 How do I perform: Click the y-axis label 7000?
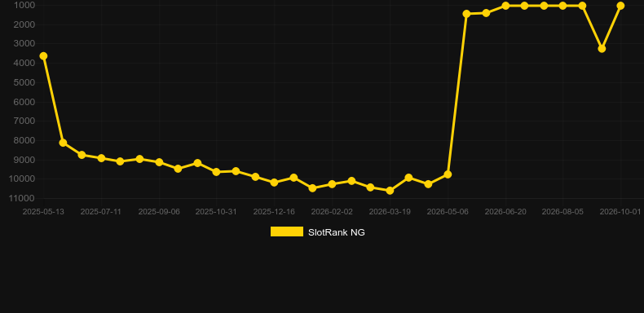pyautogui.click(x=24, y=121)
